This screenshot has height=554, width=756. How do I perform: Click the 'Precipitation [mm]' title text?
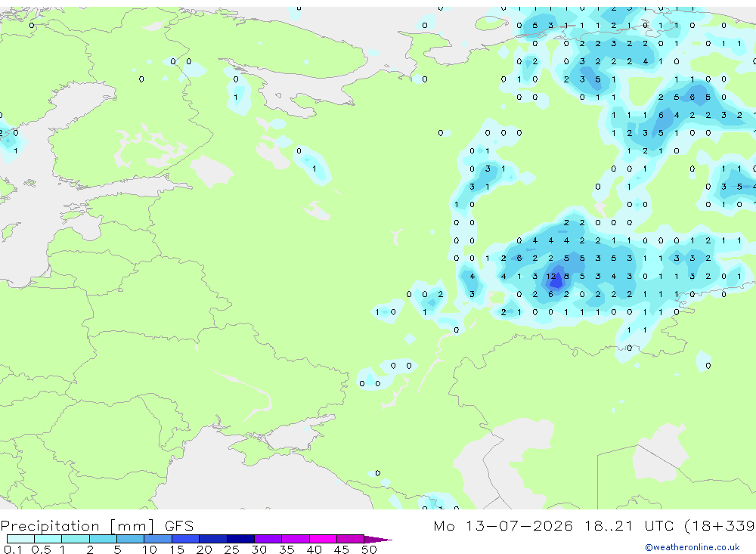tap(78, 526)
